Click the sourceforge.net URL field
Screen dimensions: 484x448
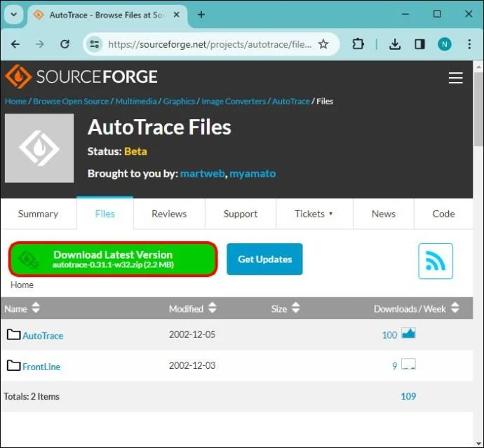210,44
